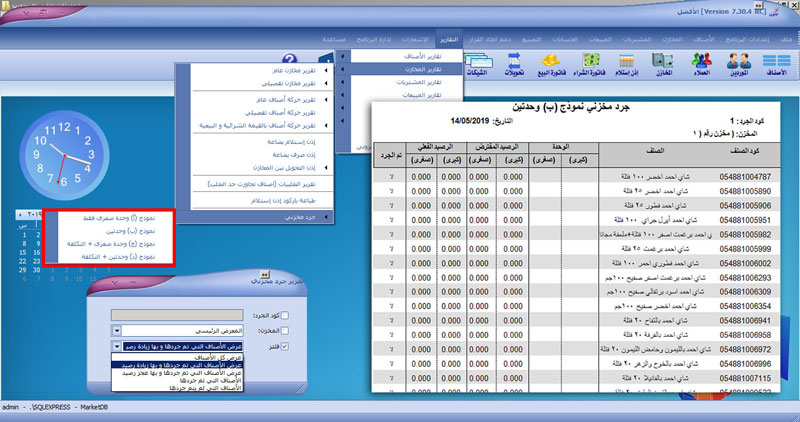Open the المعرض الرئيسي store dropdown arrow
Screen dimensions: 800x422
(117, 331)
